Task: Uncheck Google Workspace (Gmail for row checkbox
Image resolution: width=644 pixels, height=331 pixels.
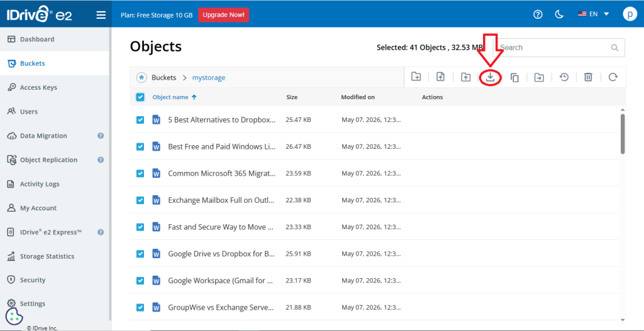Action: [140, 281]
